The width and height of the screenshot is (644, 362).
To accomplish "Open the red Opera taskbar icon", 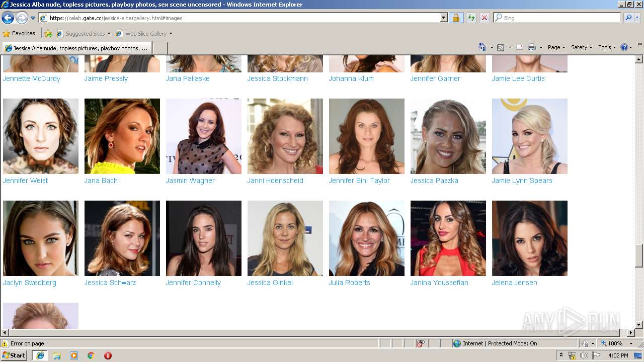I will [108, 355].
